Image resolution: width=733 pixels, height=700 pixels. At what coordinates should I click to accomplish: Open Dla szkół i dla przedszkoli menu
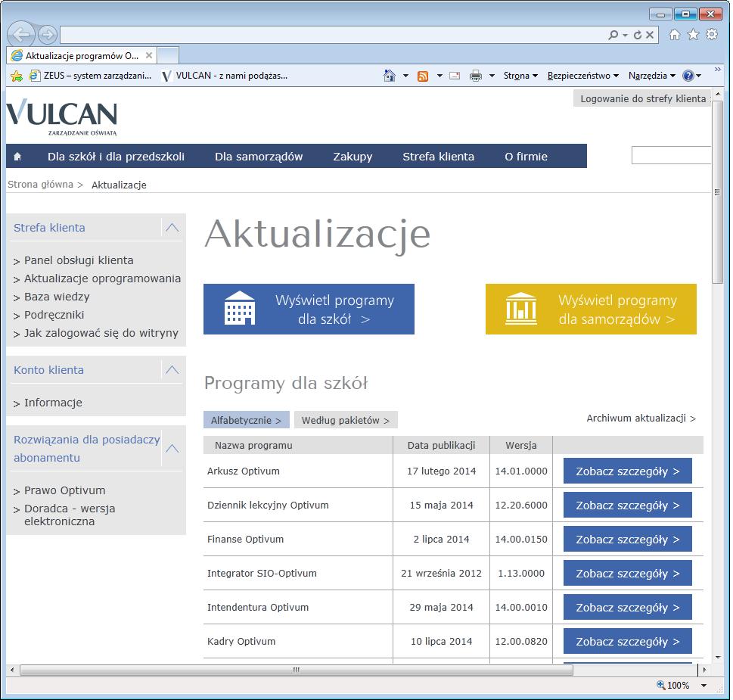(x=116, y=157)
